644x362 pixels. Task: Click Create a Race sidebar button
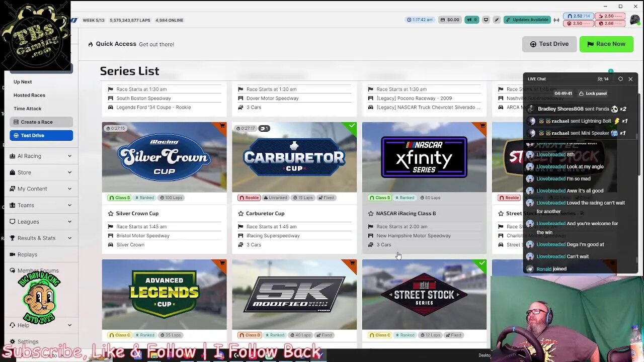(41, 122)
